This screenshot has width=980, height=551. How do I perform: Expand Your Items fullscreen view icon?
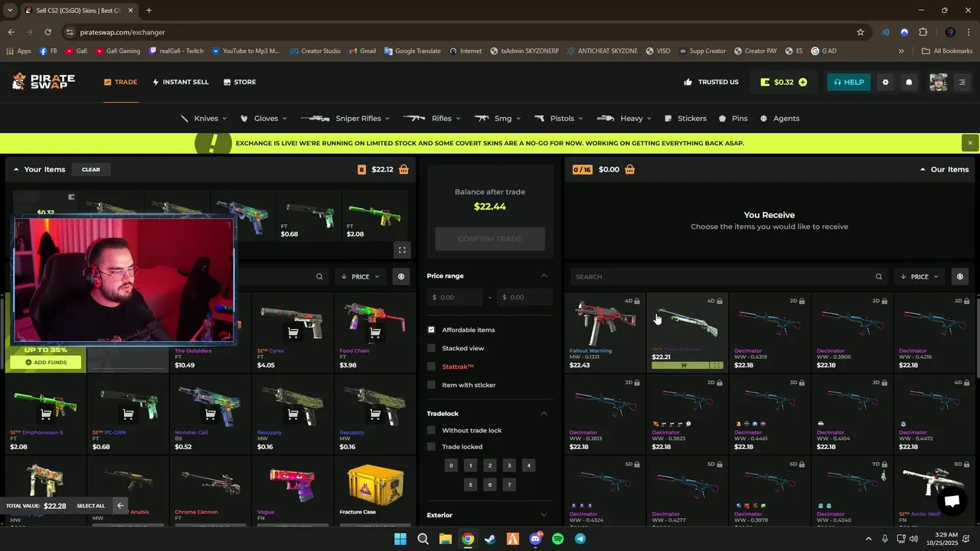(402, 250)
